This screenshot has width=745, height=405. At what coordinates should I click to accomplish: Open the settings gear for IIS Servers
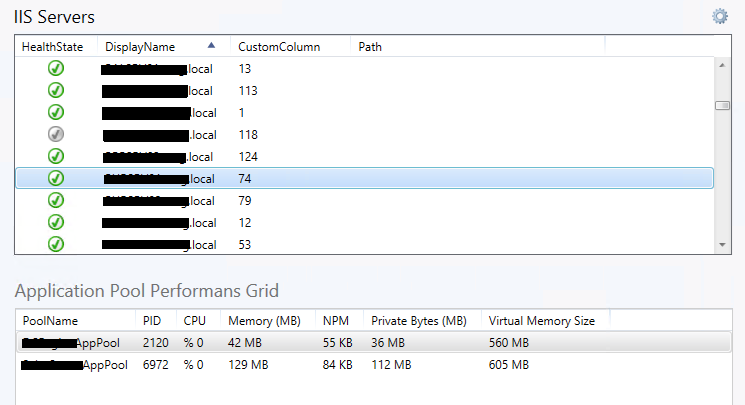click(720, 16)
